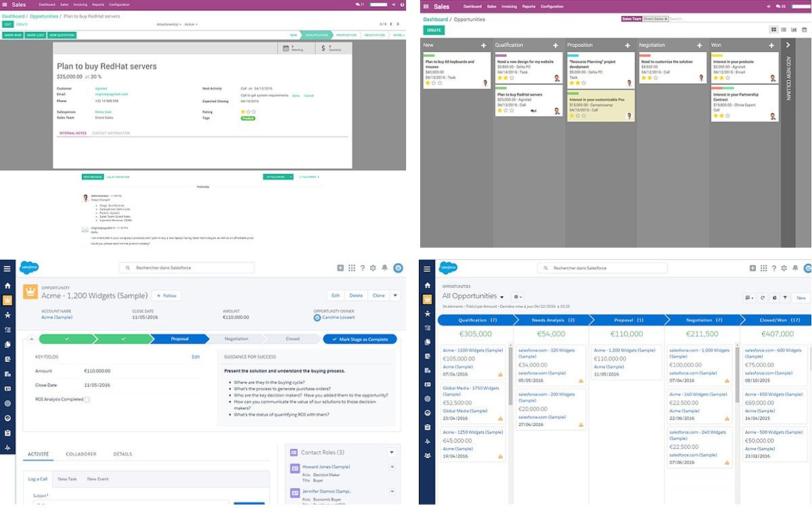Open the app launcher grid on the Acme page
This screenshot has height=508, width=812.
click(352, 268)
